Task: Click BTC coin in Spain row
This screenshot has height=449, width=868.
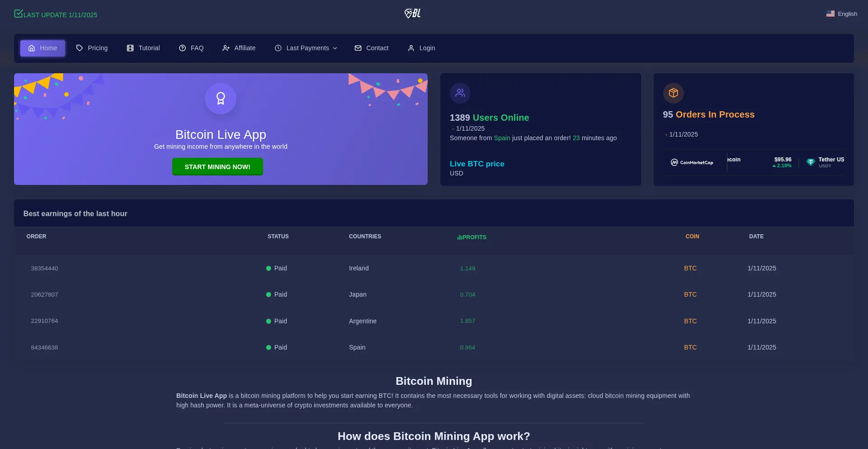Action: [x=690, y=347]
